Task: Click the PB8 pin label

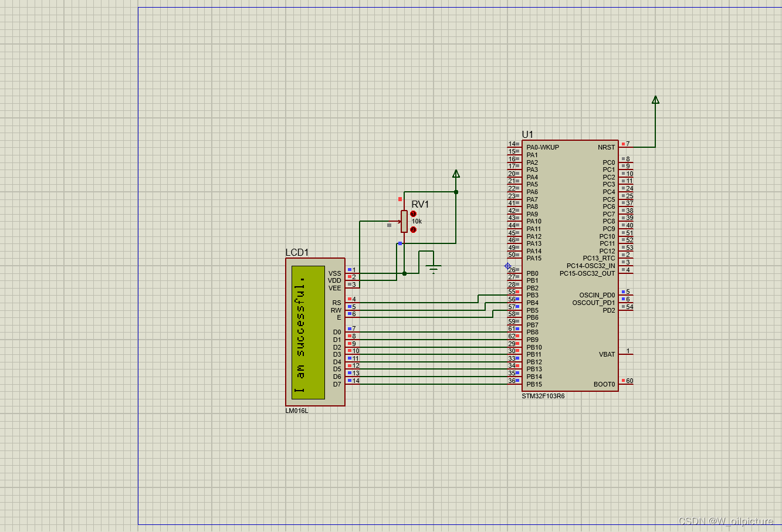Action: click(532, 332)
